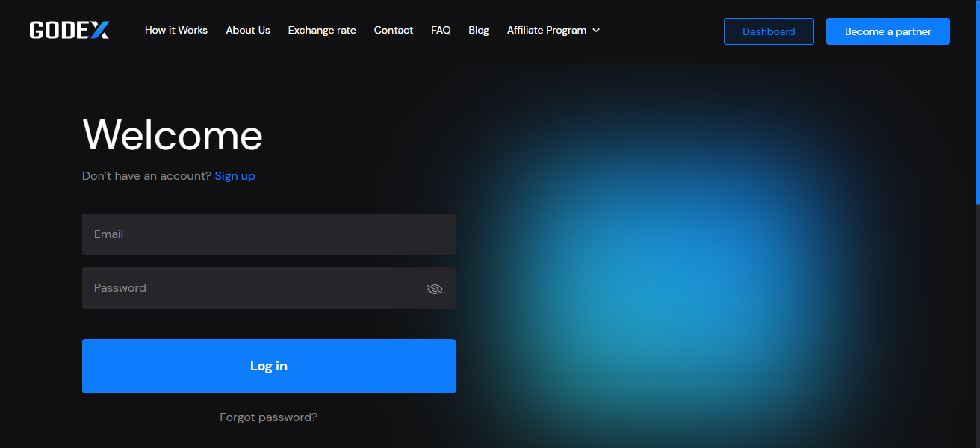Viewport: 980px width, 448px height.
Task: Follow the Sign up link
Action: (235, 176)
